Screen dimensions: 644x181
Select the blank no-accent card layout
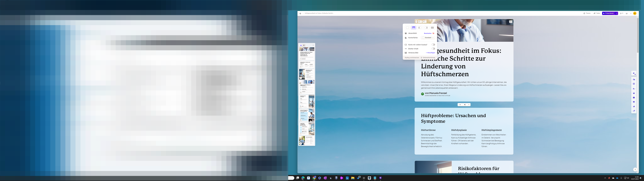coord(408,28)
